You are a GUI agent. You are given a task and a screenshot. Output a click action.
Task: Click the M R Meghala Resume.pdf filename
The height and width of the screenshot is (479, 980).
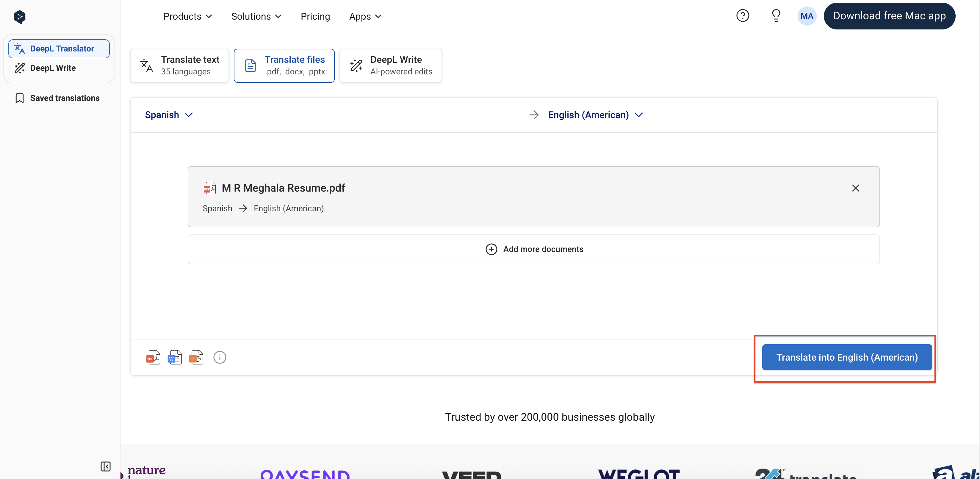[284, 188]
